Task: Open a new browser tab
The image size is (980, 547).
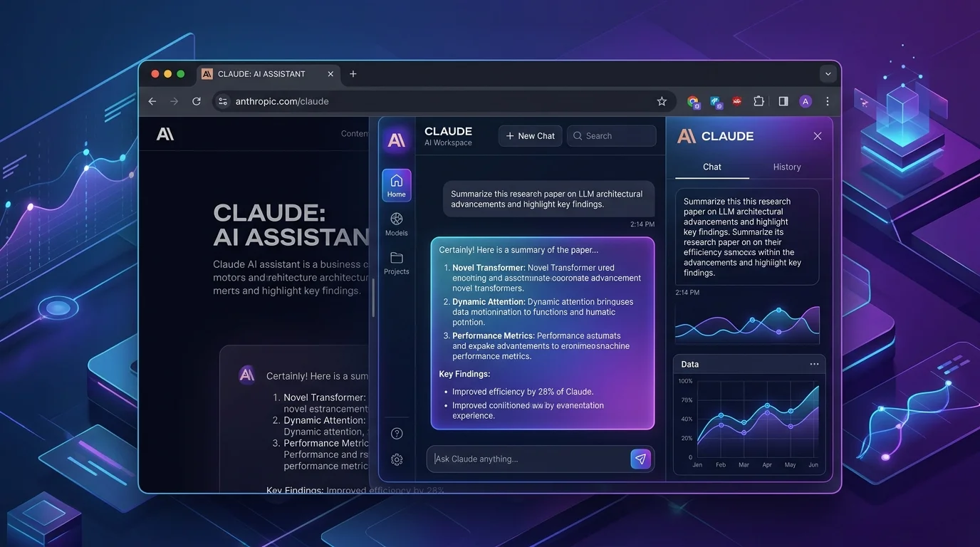Action: tap(353, 73)
